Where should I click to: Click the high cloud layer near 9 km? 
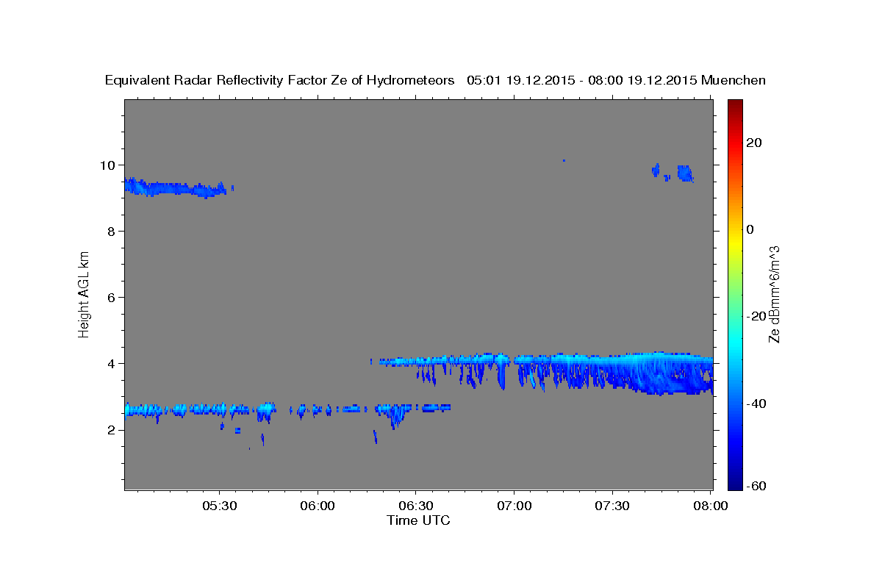[176, 187]
